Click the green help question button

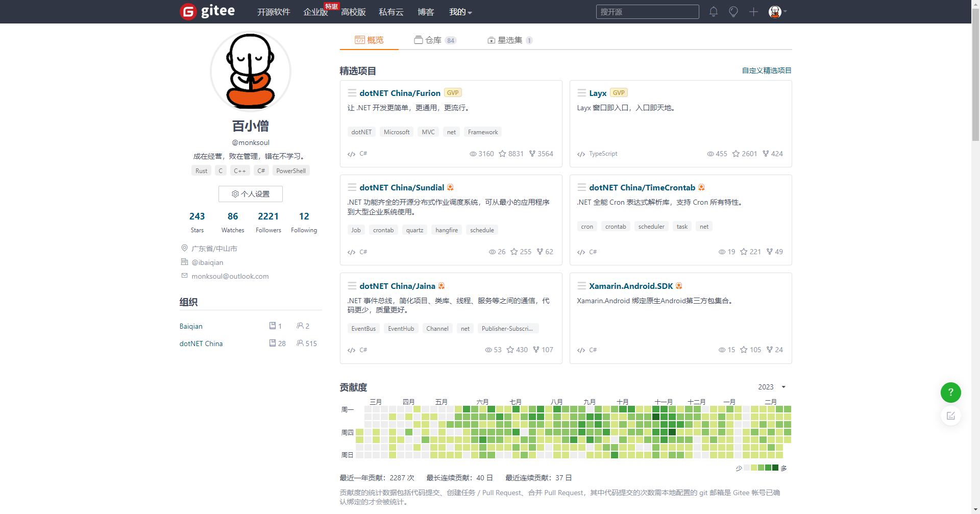coord(951,393)
